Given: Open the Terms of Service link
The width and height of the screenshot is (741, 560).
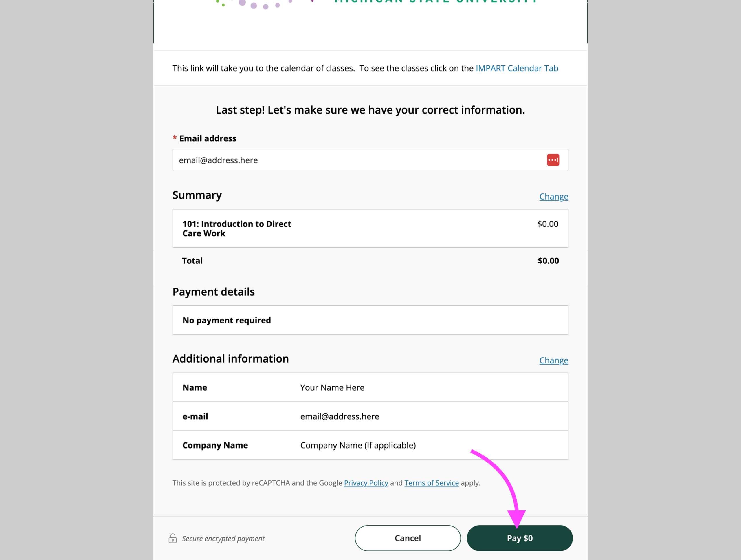Looking at the screenshot, I should point(432,483).
